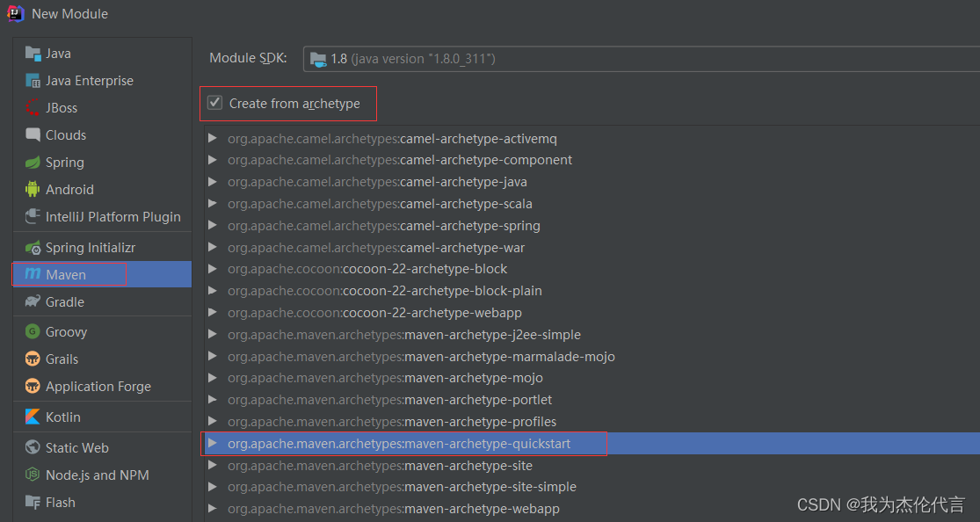The image size is (980, 522).
Task: Click the Android robot icon
Action: (x=33, y=190)
